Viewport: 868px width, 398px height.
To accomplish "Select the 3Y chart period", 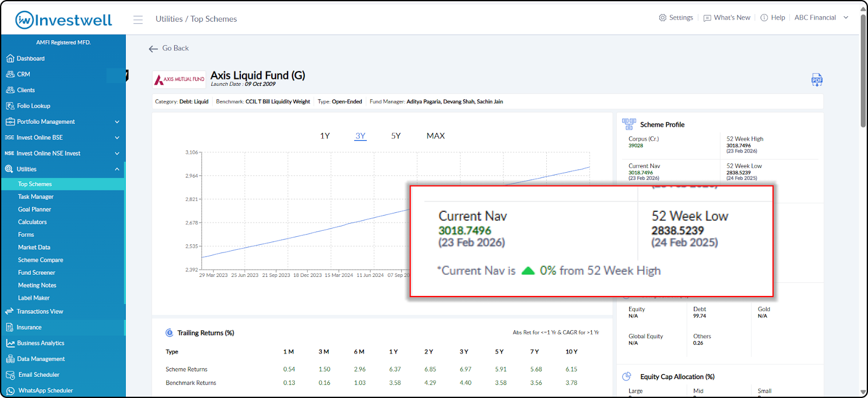I will point(360,136).
